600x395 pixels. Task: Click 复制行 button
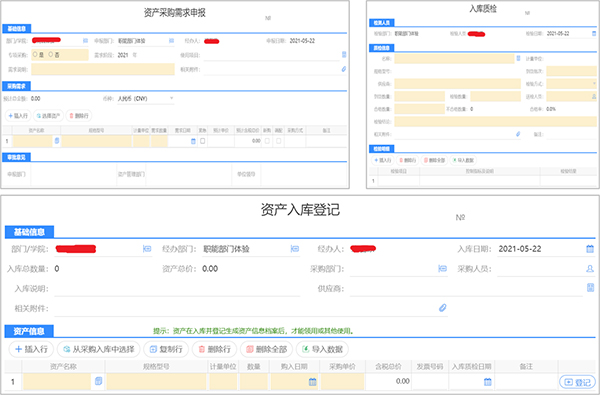[166, 349]
